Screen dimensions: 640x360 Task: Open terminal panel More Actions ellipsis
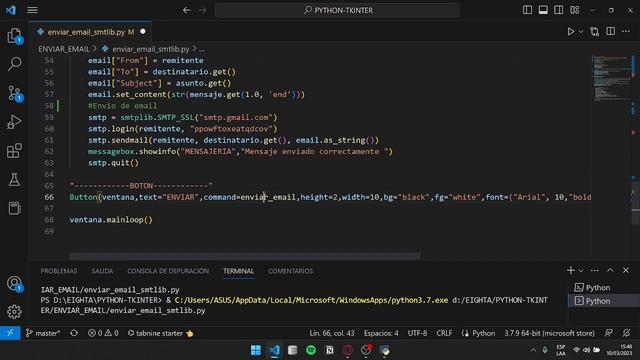595,270
